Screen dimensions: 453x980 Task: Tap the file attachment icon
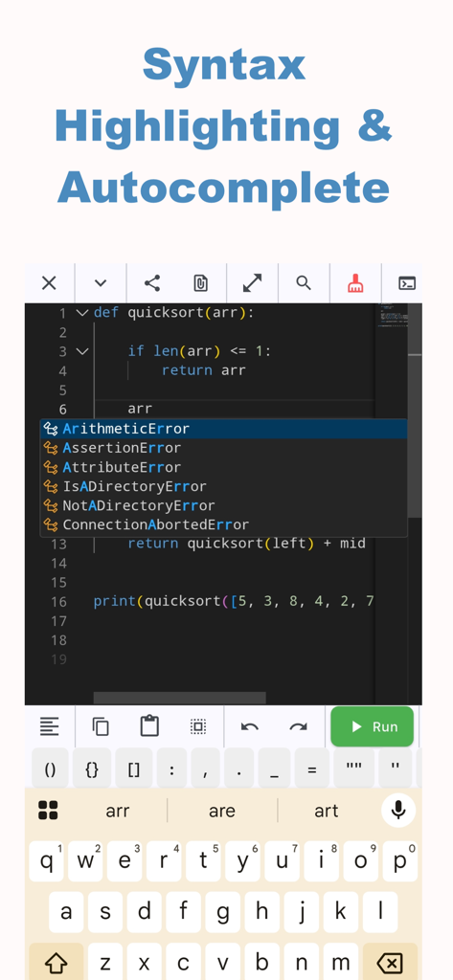click(200, 283)
